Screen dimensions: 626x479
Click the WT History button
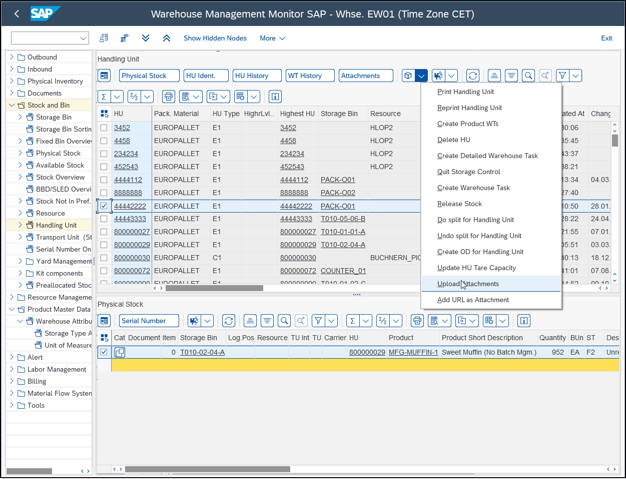click(x=310, y=75)
